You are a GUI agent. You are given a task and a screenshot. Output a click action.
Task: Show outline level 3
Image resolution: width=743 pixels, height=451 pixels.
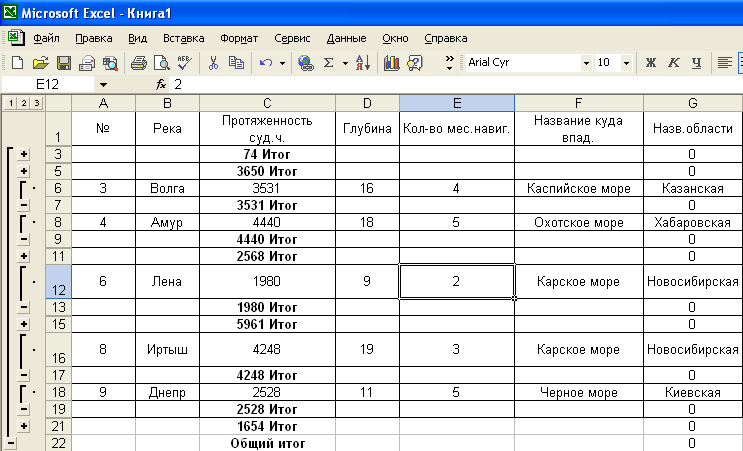point(36,103)
